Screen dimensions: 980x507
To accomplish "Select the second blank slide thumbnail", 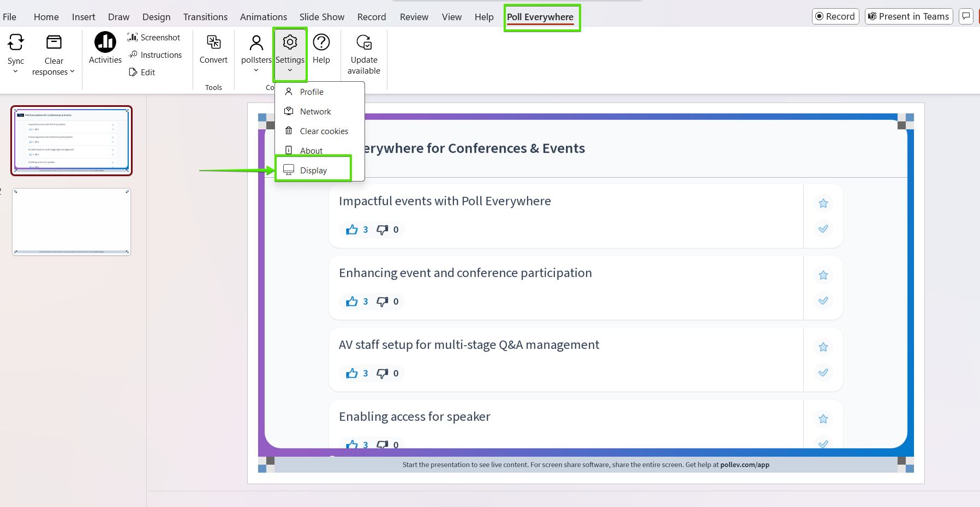I will click(71, 222).
